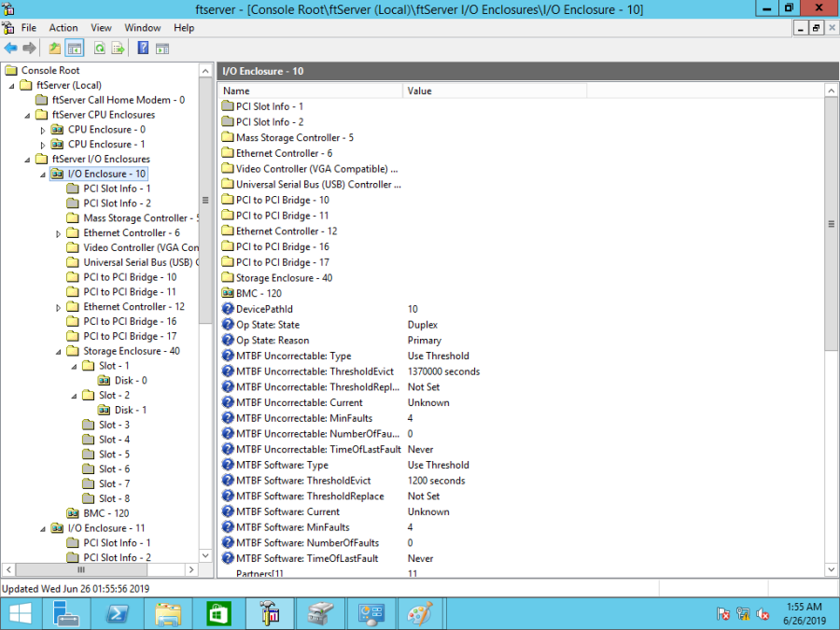Open the Store taskbar icon
The height and width of the screenshot is (630, 840).
click(218, 614)
